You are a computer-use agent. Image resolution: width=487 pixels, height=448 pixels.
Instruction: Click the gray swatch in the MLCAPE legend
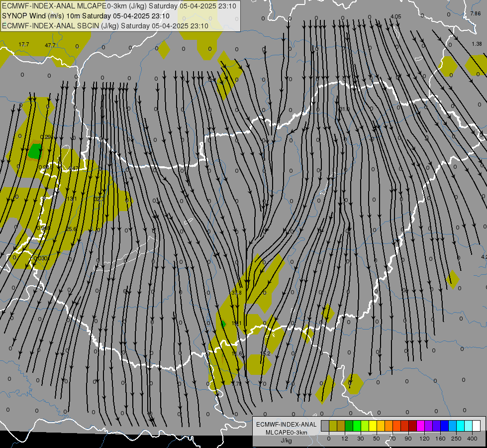325,426
